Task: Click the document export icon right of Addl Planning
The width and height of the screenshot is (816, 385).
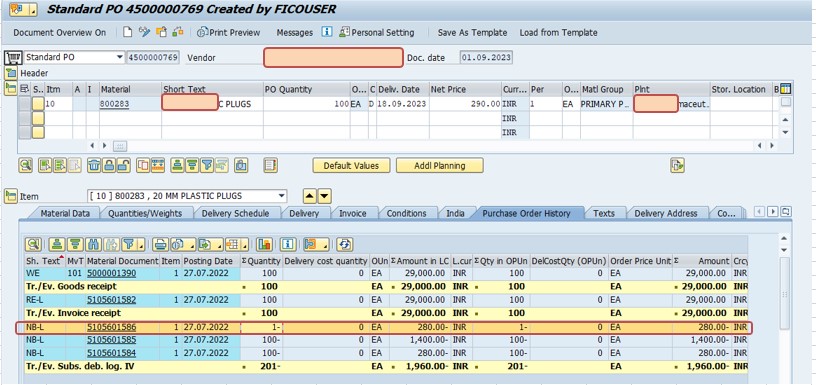Action: (x=677, y=165)
